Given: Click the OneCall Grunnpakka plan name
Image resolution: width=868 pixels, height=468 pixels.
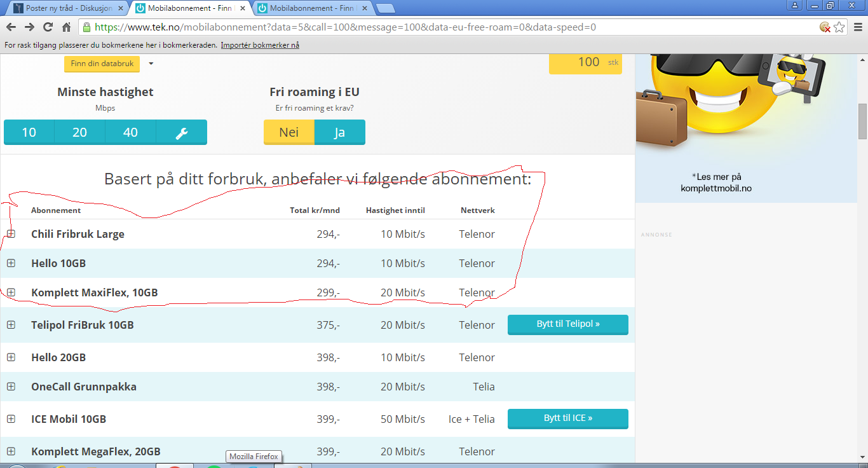Looking at the screenshot, I should (x=84, y=387).
